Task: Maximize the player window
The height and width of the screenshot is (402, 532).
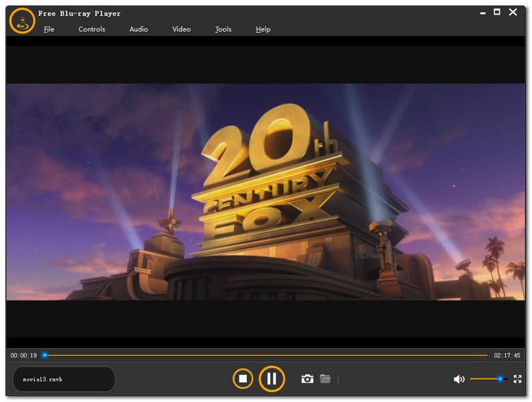Action: (x=497, y=12)
